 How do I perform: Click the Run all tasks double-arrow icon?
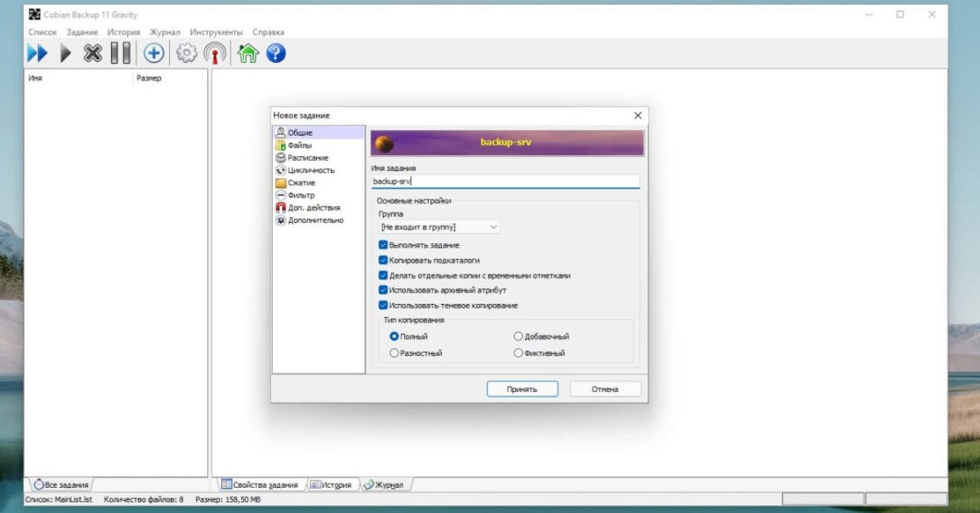pyautogui.click(x=38, y=54)
